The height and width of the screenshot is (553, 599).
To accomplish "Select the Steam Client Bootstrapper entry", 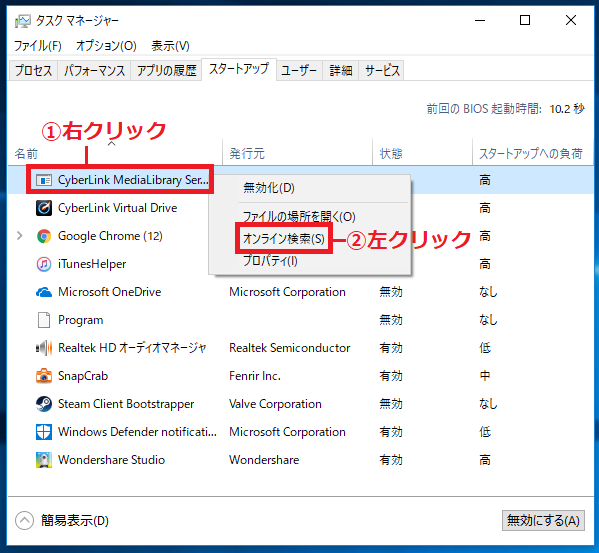I will click(126, 404).
